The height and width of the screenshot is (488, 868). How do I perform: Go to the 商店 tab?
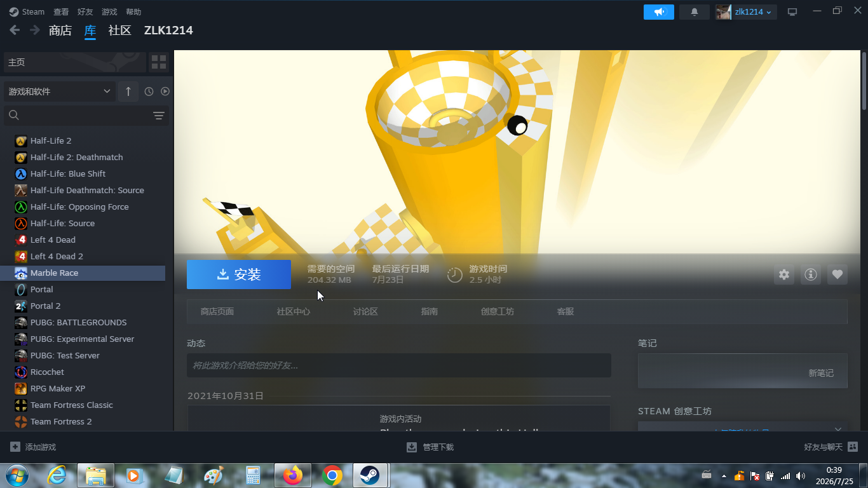click(x=60, y=30)
